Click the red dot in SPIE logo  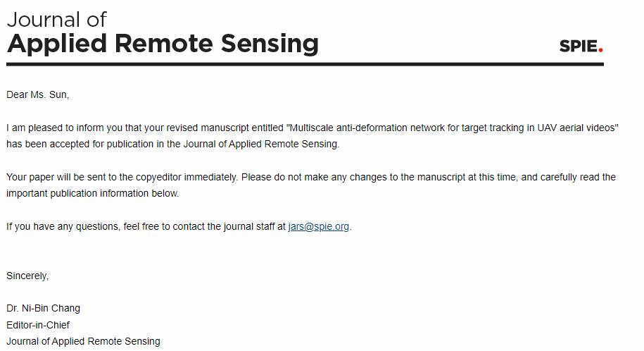[601, 51]
